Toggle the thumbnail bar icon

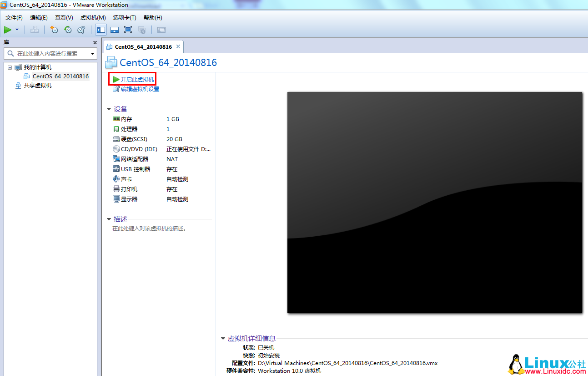click(115, 30)
